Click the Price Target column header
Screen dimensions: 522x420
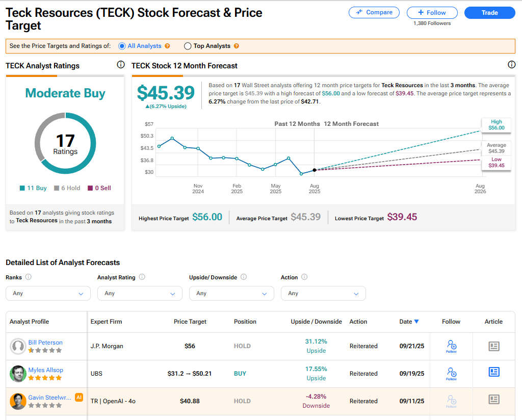click(190, 322)
